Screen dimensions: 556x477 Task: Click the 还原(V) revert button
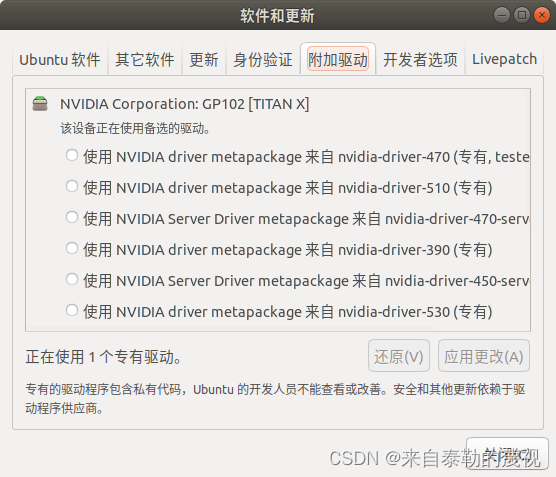click(x=399, y=356)
